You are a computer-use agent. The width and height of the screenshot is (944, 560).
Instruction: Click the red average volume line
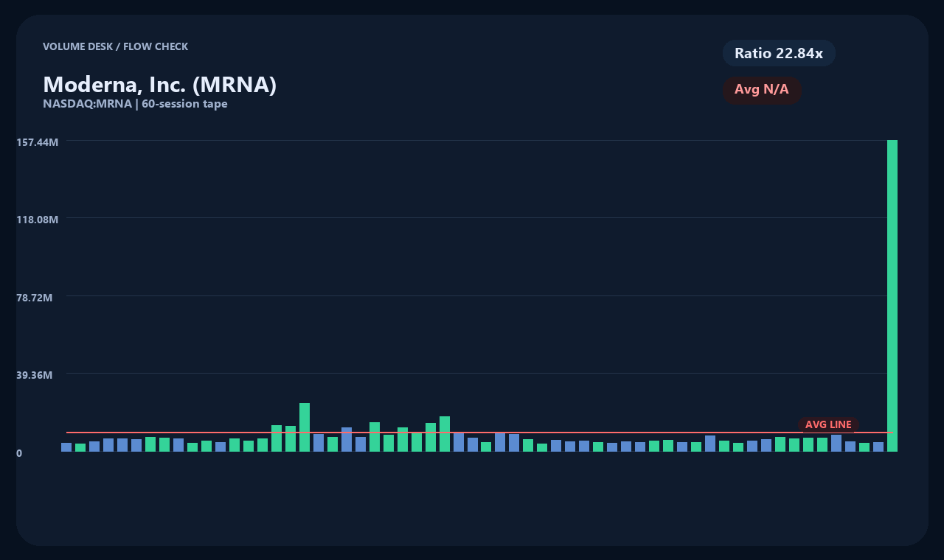click(479, 433)
